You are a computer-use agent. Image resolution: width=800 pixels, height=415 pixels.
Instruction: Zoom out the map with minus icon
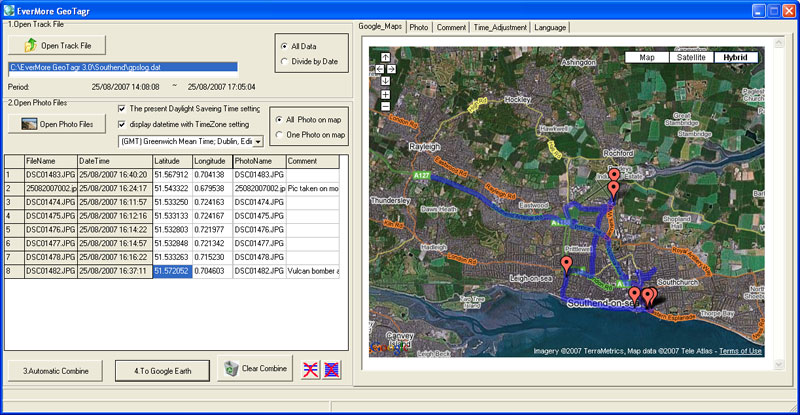[386, 106]
